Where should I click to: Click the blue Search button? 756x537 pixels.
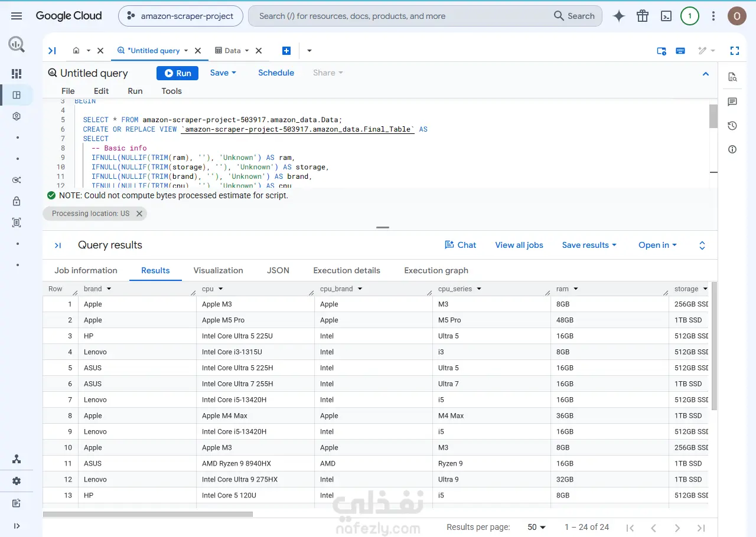pyautogui.click(x=574, y=16)
